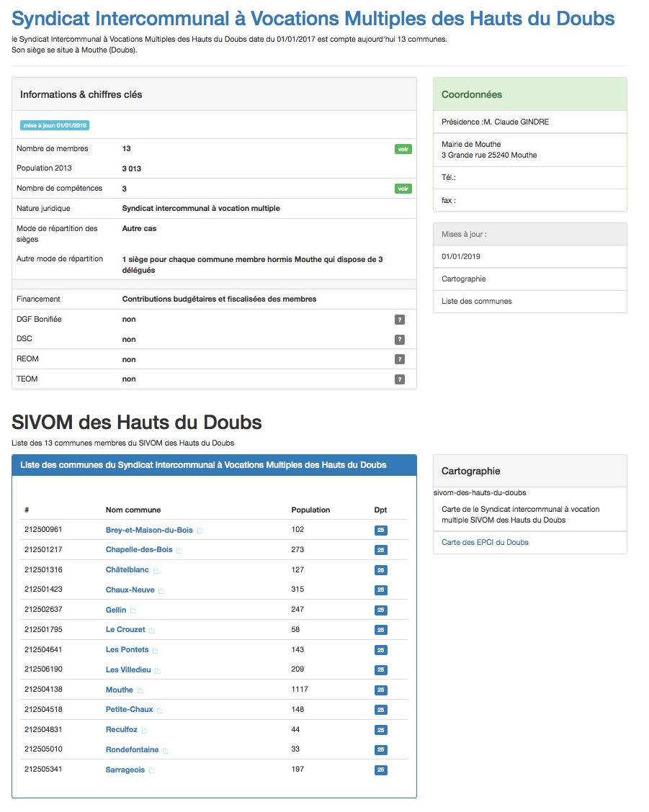Select code 212505341 for Sarrageois
This screenshot has height=812, width=649.
pos(43,770)
